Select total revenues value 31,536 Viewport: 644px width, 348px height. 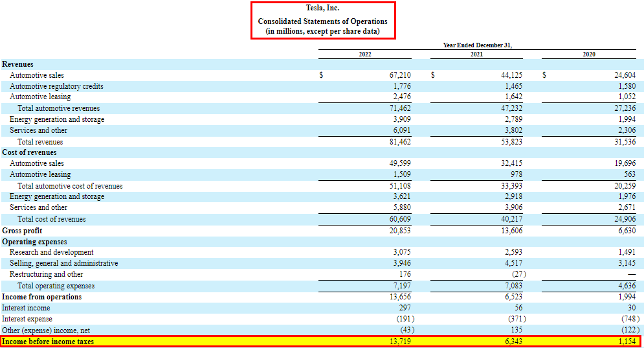(x=625, y=142)
